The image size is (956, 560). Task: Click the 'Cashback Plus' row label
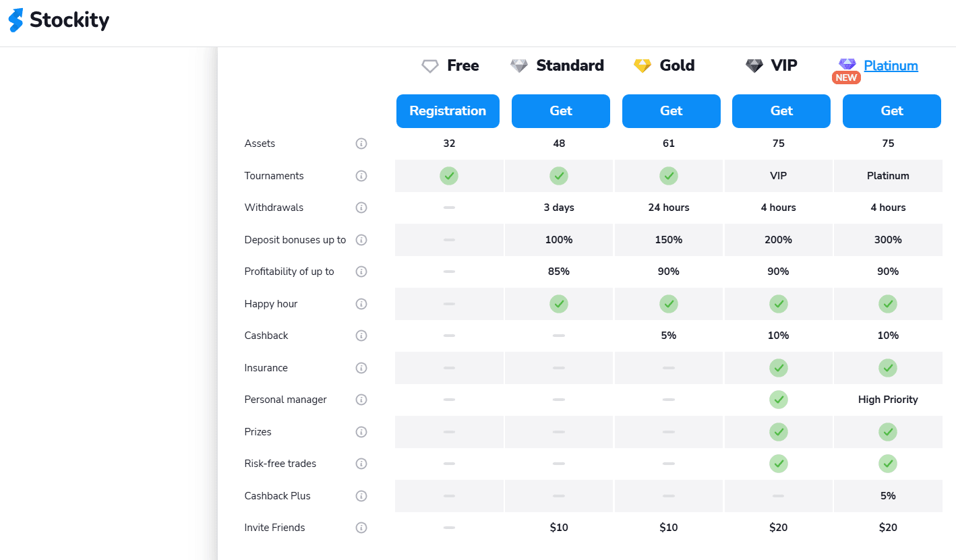pyautogui.click(x=278, y=496)
